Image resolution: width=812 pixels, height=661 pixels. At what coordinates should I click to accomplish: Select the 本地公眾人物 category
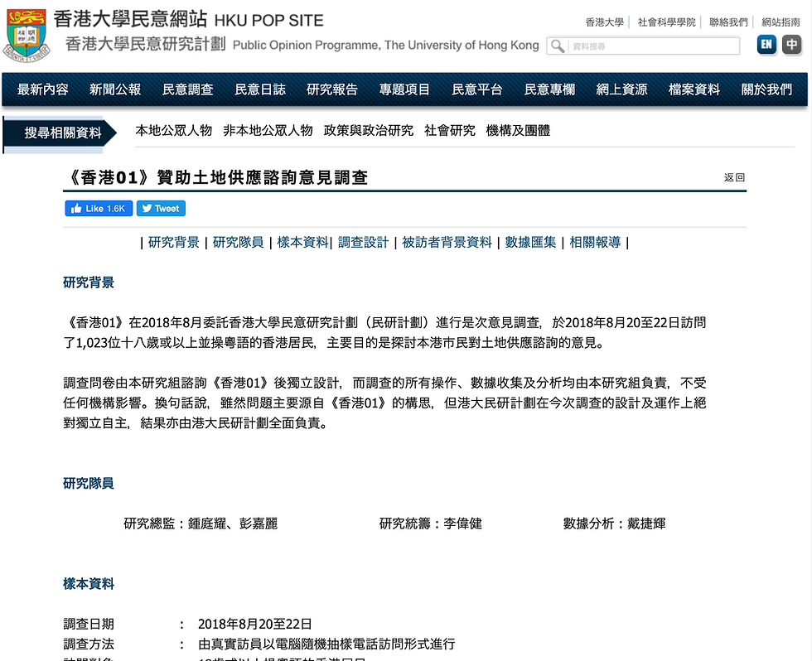click(174, 130)
